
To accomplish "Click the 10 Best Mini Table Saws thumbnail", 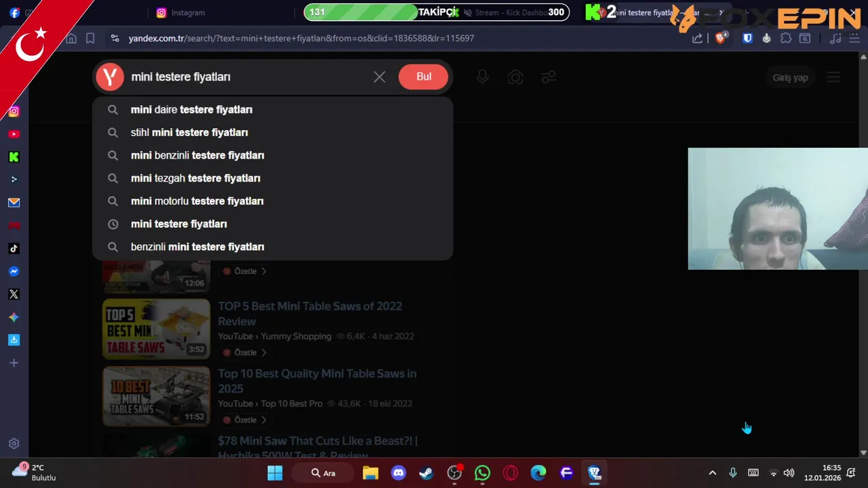I will 157,396.
